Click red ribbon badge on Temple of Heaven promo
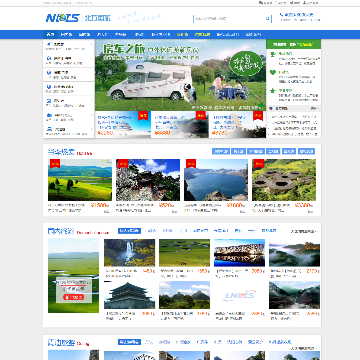 pyautogui.click(x=143, y=115)
